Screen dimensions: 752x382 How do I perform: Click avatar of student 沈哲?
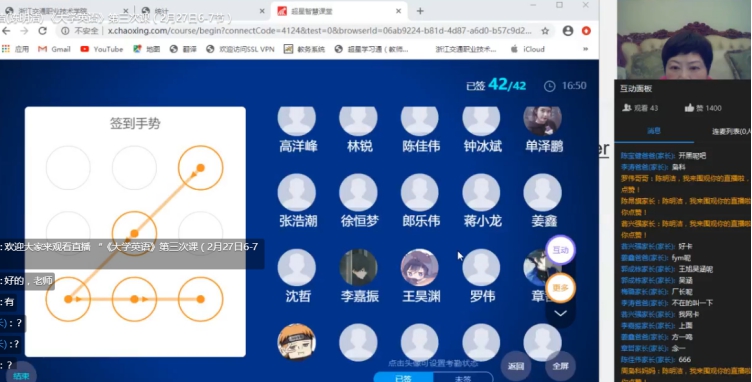coord(297,267)
